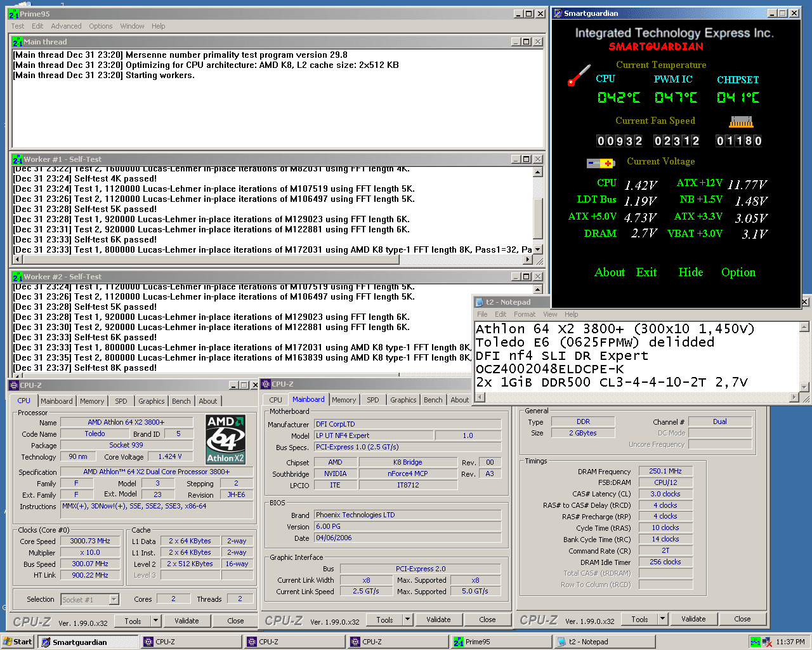Click Validate in middle CPU-Z window
Image resolution: width=812 pixels, height=650 pixels.
(438, 620)
